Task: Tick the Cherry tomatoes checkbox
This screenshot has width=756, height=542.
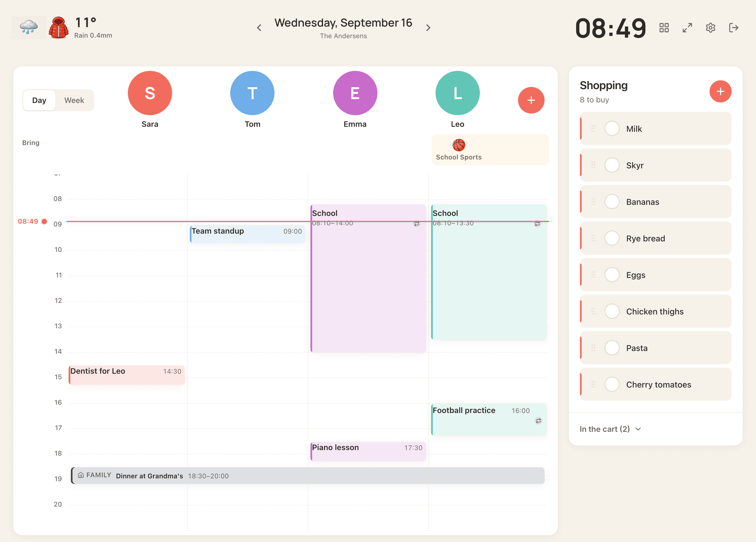Action: [x=612, y=384]
